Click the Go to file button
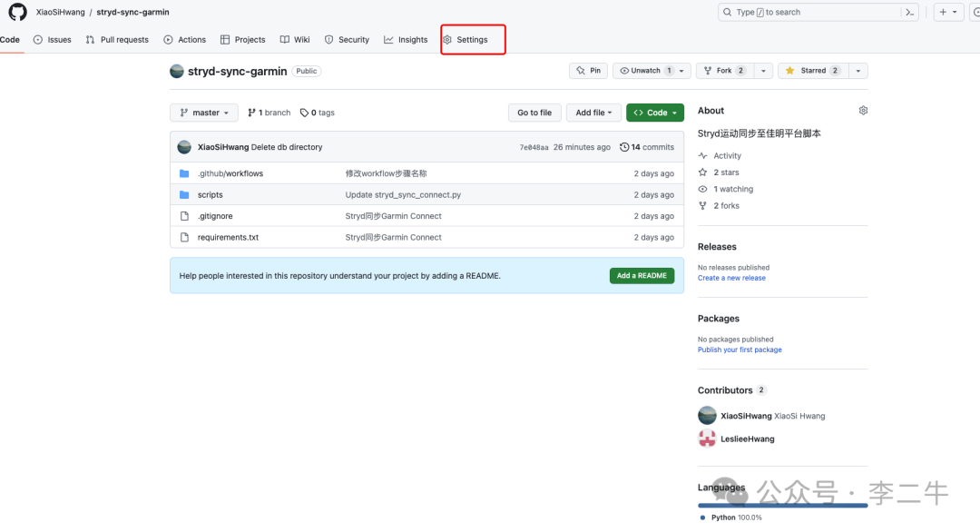This screenshot has height=532, width=980. [x=534, y=113]
